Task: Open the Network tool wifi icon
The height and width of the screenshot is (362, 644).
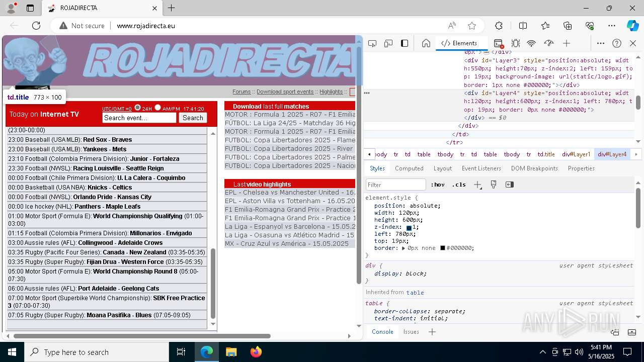Action: coord(531,43)
